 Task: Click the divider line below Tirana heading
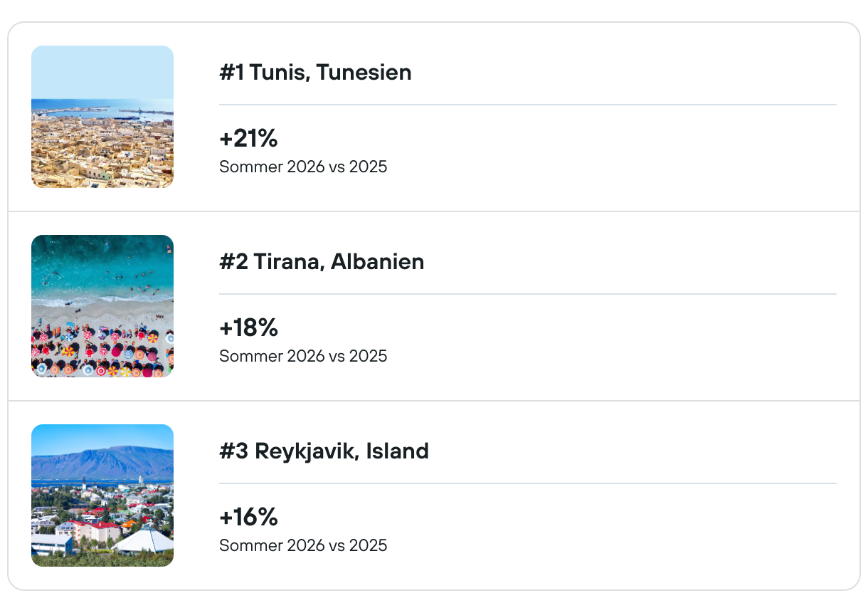(x=527, y=294)
